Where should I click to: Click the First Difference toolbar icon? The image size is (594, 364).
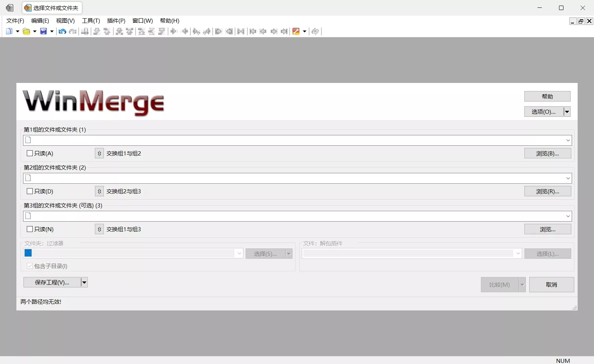pos(141,31)
